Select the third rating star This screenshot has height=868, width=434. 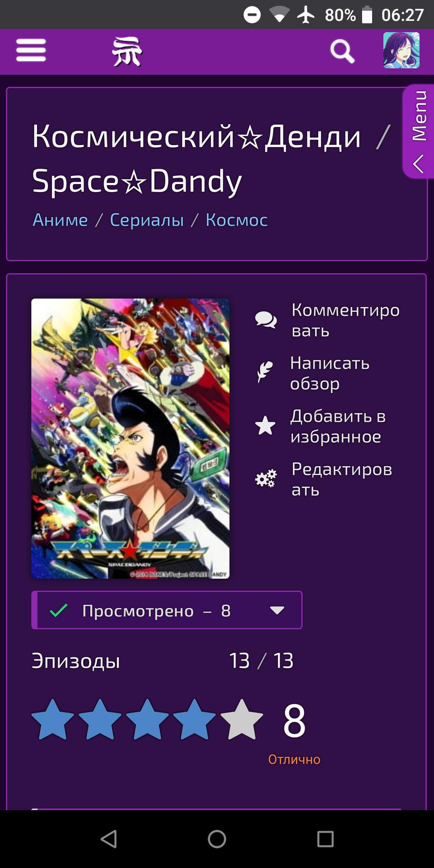[x=147, y=719]
